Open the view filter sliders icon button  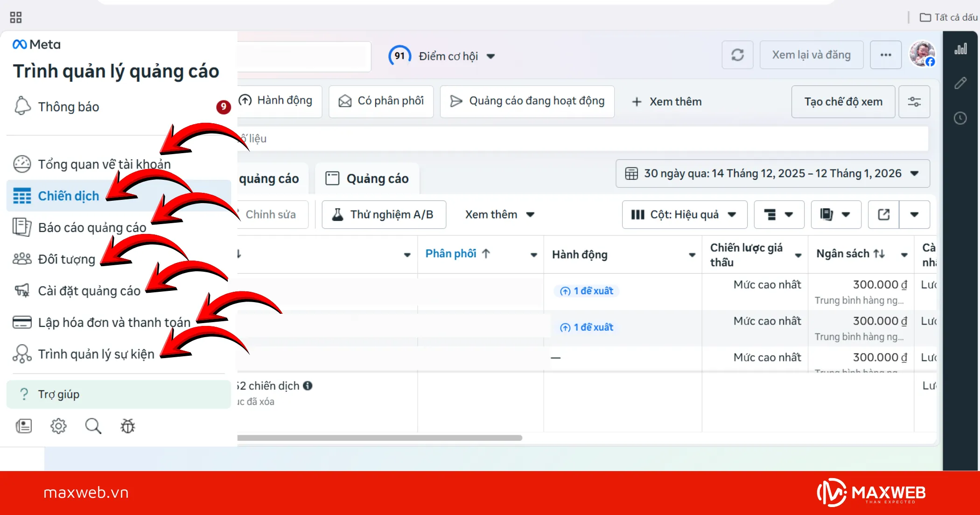pos(914,102)
